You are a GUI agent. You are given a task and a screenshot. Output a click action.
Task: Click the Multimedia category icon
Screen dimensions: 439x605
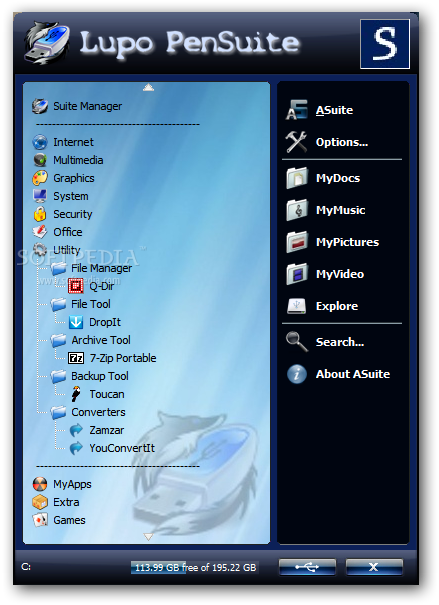(x=40, y=160)
